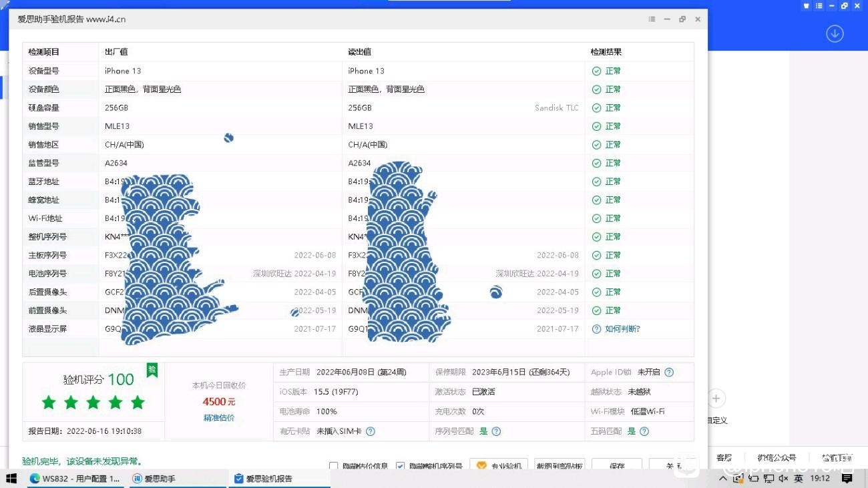Click the 检测结果 column header
The height and width of the screenshot is (488, 868).
(x=606, y=52)
